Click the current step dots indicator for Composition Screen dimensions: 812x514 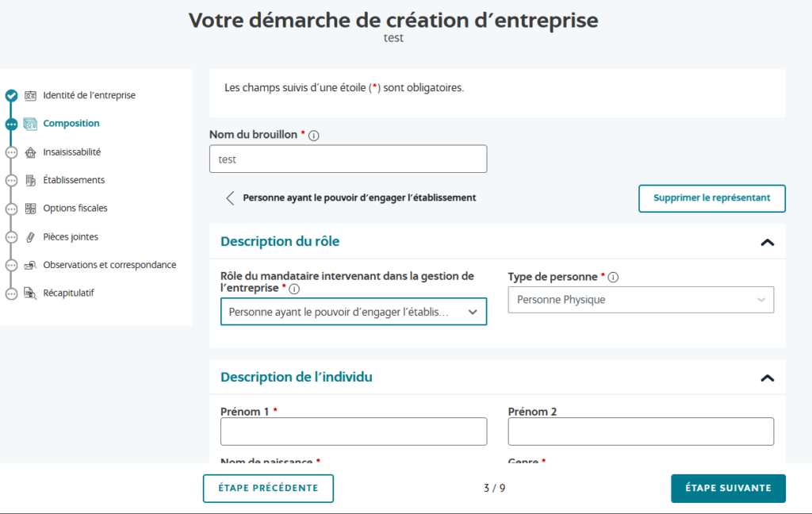11,125
